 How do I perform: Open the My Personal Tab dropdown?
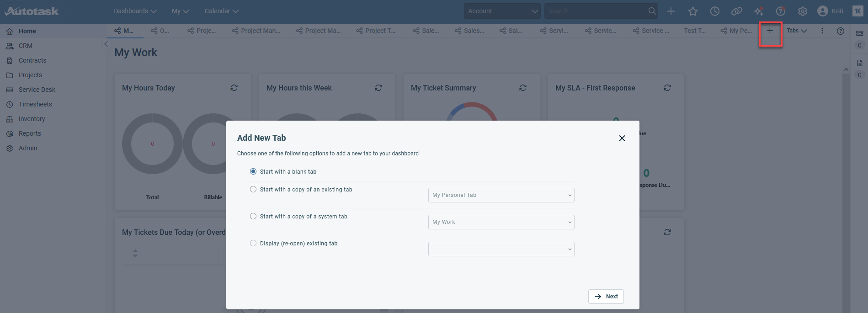(x=501, y=195)
